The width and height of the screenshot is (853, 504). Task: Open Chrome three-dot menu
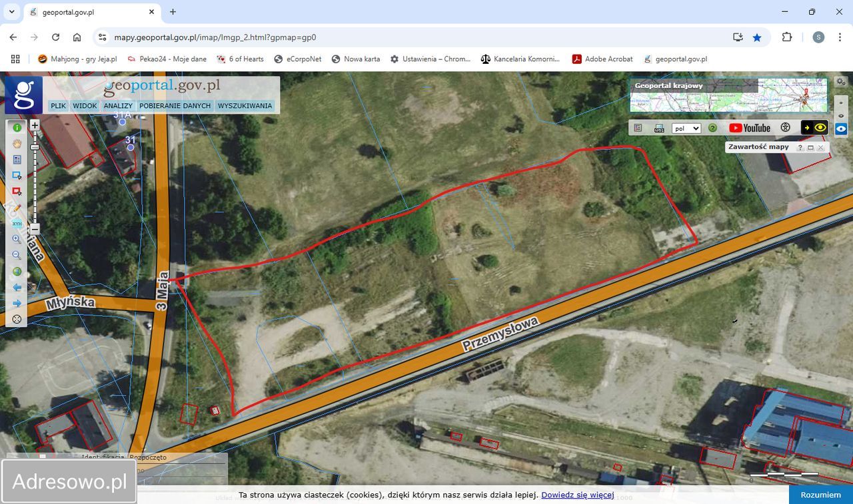pos(839,37)
